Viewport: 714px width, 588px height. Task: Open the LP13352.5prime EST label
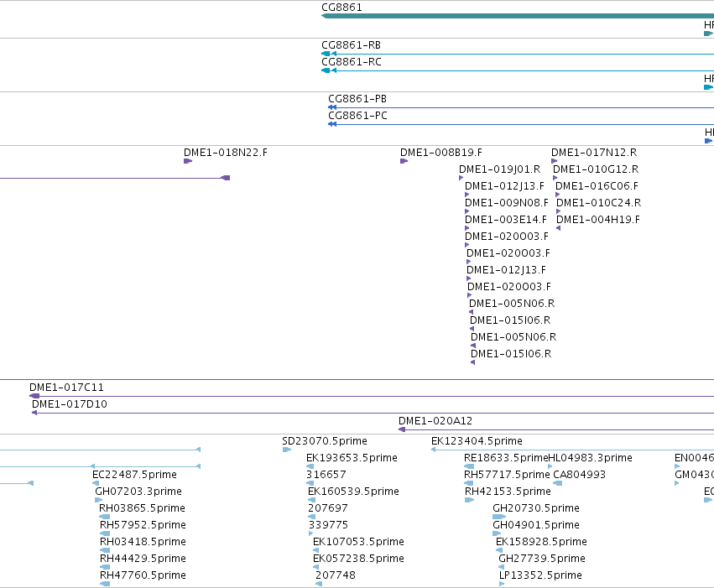coord(540,575)
